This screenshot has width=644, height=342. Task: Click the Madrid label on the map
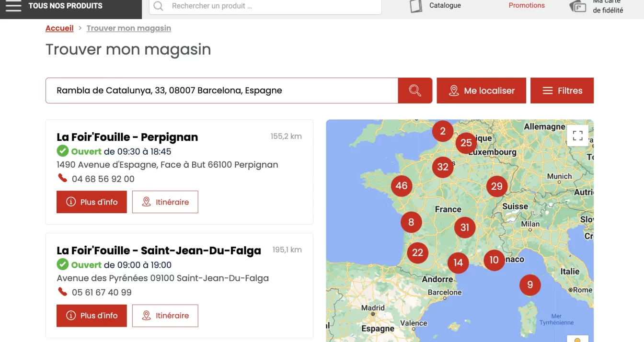[373, 308]
